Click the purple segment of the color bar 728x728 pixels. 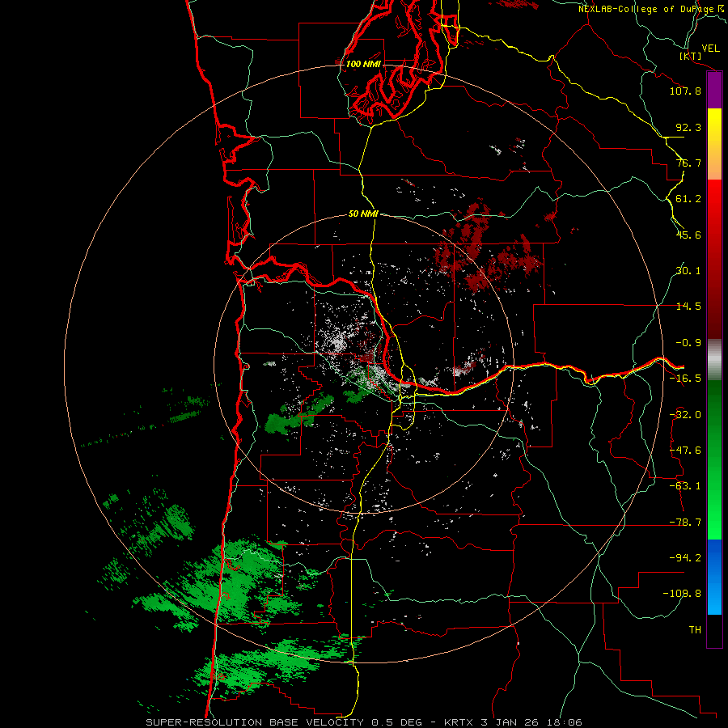714,91
